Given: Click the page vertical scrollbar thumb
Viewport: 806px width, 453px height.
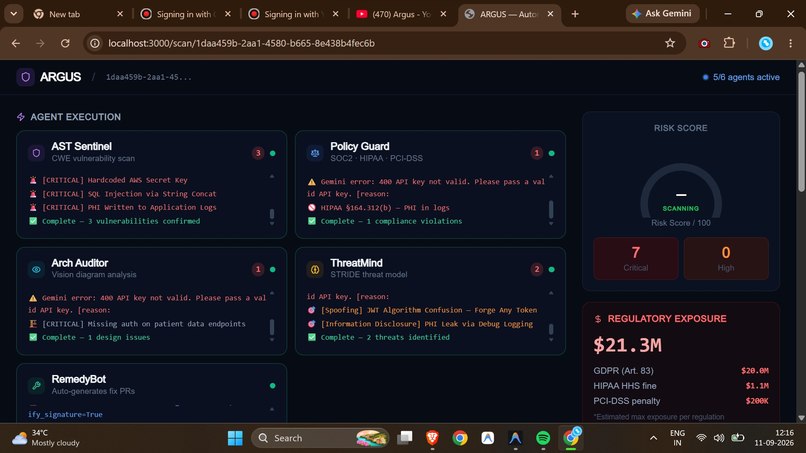Looking at the screenshot, I should 801,131.
